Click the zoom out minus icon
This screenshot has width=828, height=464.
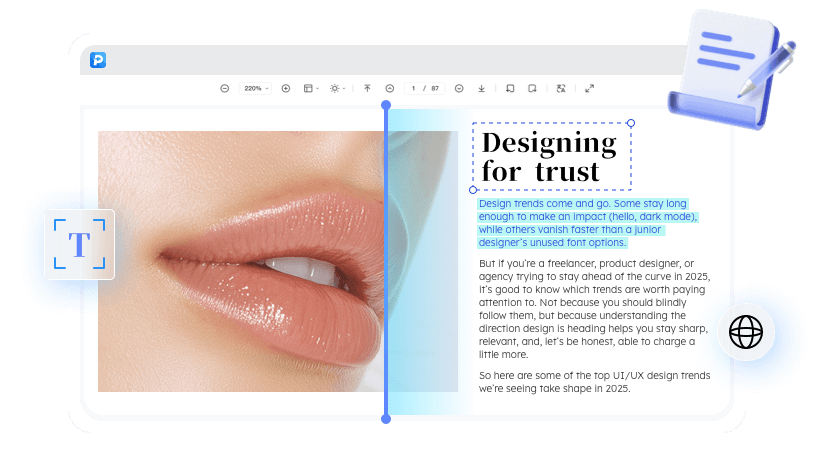tap(224, 88)
